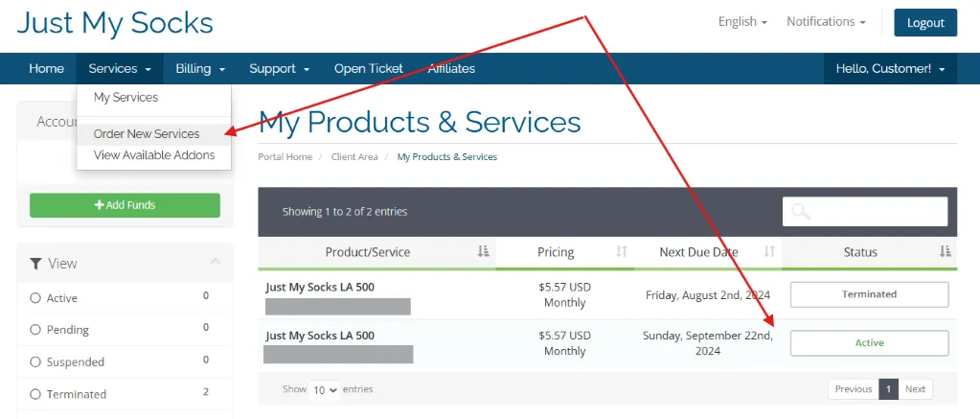Go to Previous page in pagination
This screenshot has height=419, width=980.
[x=854, y=389]
